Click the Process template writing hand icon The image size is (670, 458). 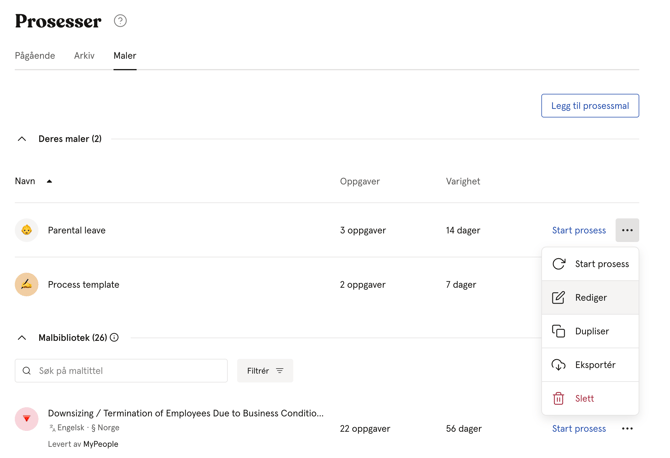tap(26, 285)
